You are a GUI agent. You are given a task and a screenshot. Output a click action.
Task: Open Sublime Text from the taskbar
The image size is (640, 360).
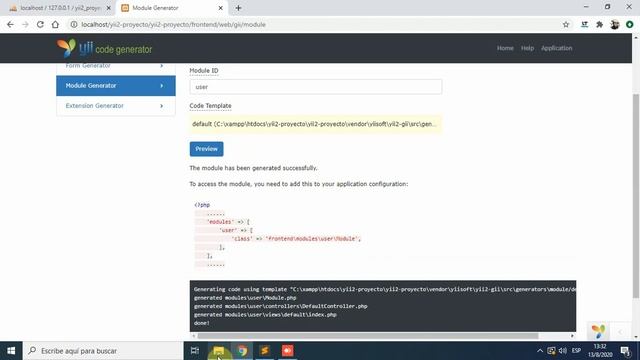click(x=264, y=351)
